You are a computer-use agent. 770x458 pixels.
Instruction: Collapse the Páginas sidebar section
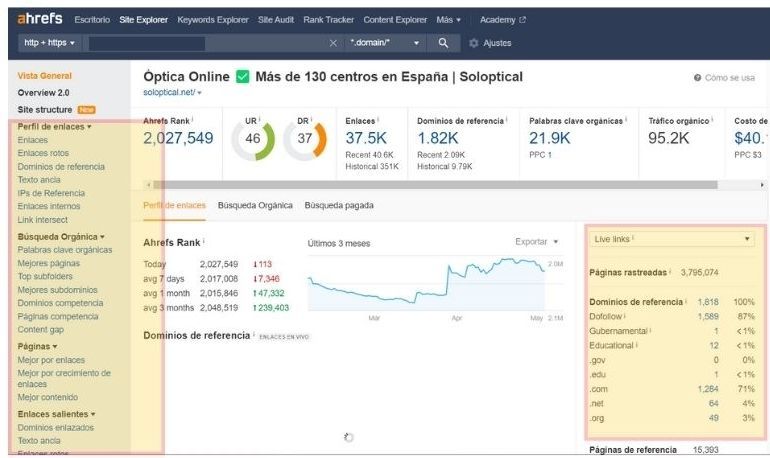pyautogui.click(x=37, y=346)
